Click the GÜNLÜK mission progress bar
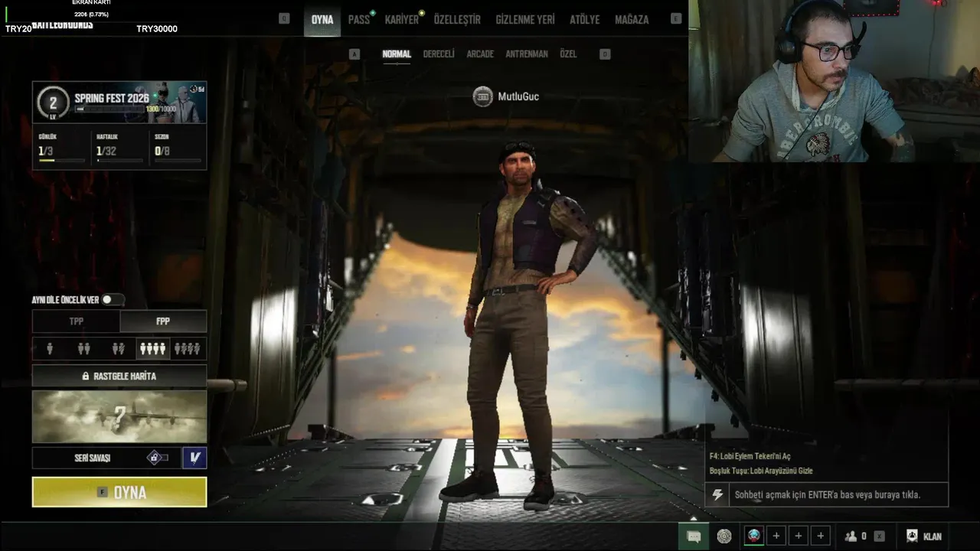 click(x=61, y=161)
